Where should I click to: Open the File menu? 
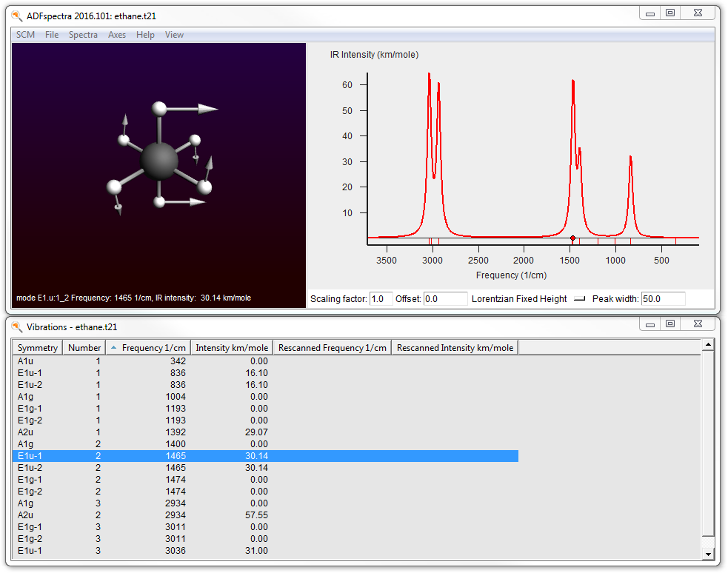click(52, 35)
